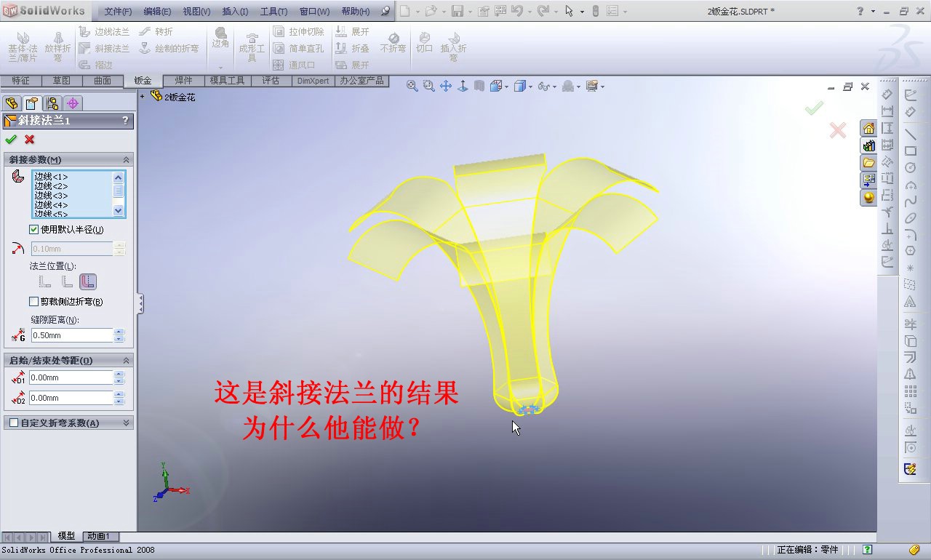Open the 编辑(E) menu
931x560 pixels.
click(157, 12)
